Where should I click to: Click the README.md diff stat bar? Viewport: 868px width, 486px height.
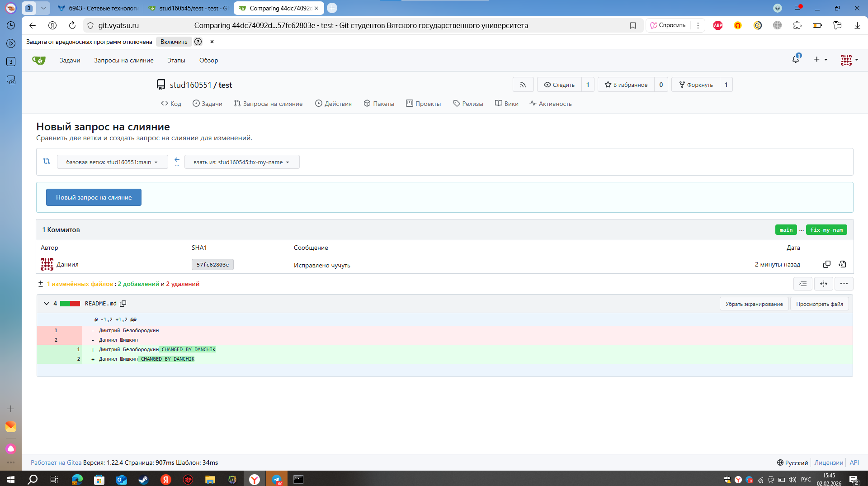(70, 304)
